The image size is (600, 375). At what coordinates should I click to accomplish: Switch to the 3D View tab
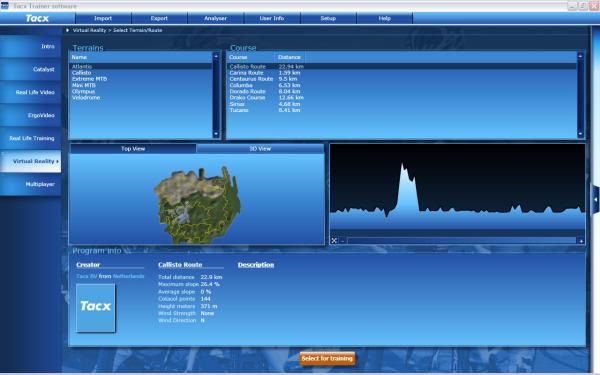point(260,148)
